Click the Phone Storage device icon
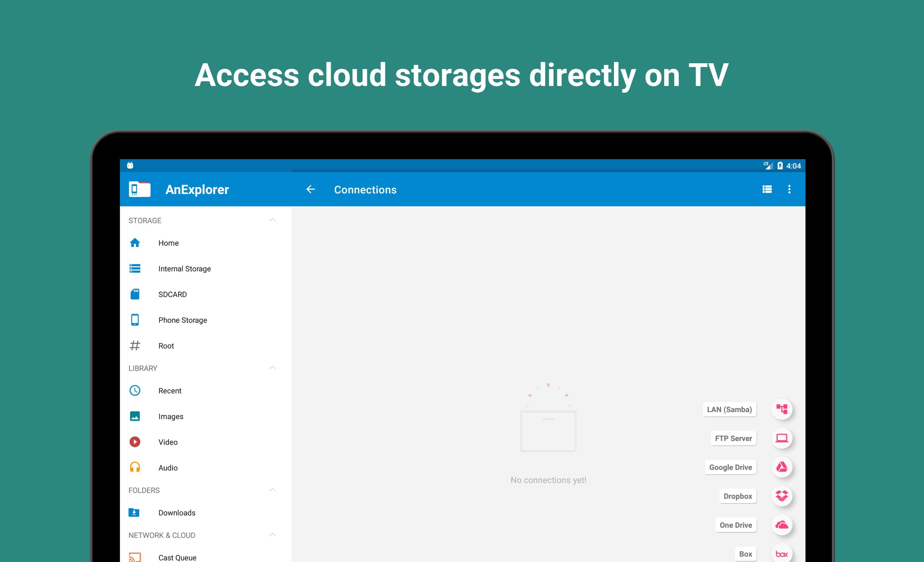Image resolution: width=924 pixels, height=562 pixels. coord(135,319)
